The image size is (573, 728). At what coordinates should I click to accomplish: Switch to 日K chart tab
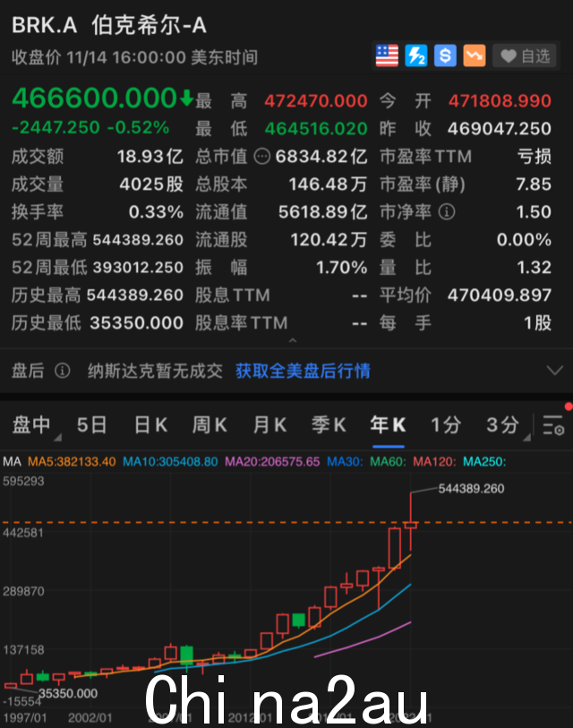[x=150, y=424]
